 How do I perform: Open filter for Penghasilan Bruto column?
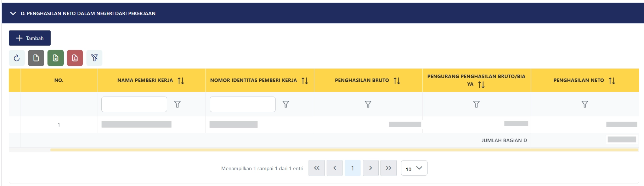(368, 104)
